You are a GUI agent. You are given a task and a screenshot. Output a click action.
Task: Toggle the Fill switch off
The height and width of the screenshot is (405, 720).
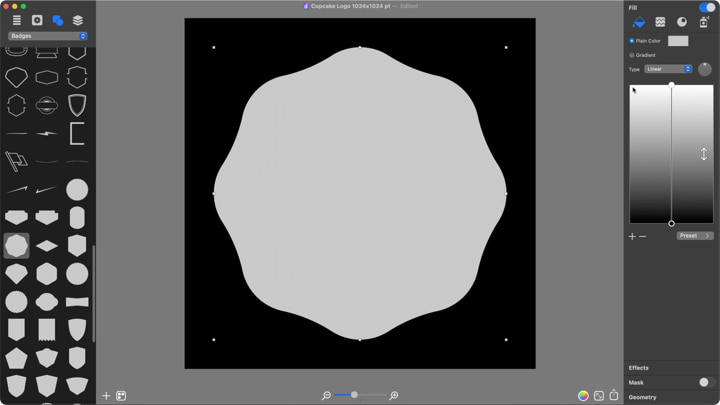click(707, 7)
